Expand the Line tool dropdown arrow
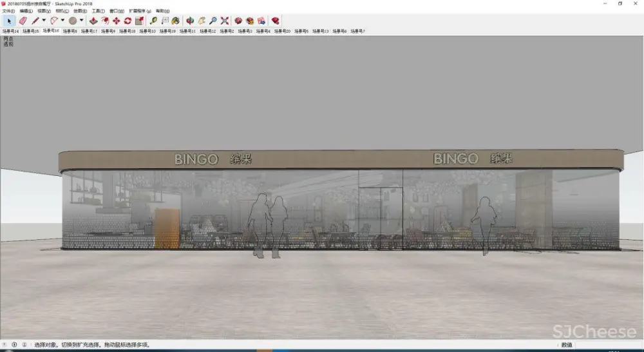 click(x=44, y=21)
